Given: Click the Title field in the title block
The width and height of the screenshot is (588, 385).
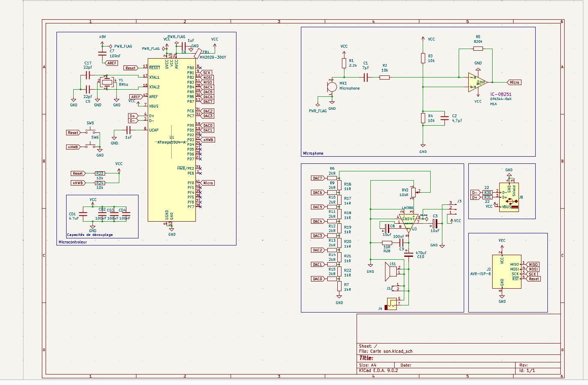Looking at the screenshot, I should (x=367, y=358).
